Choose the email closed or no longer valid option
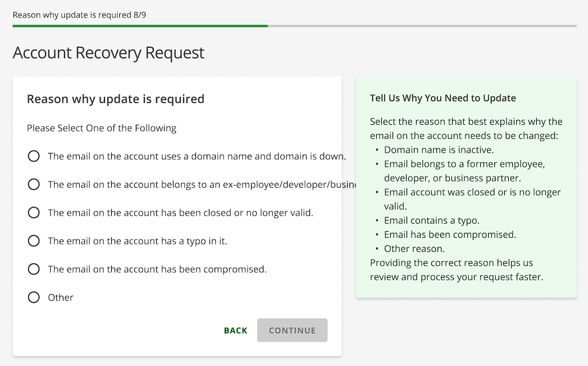 pyautogui.click(x=34, y=212)
